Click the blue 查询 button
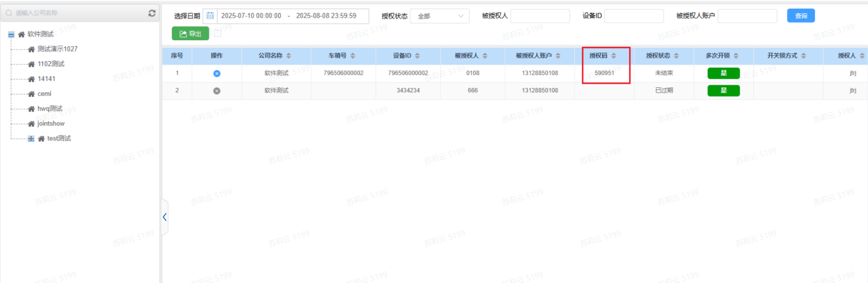Image resolution: width=868 pixels, height=283 pixels. point(800,16)
